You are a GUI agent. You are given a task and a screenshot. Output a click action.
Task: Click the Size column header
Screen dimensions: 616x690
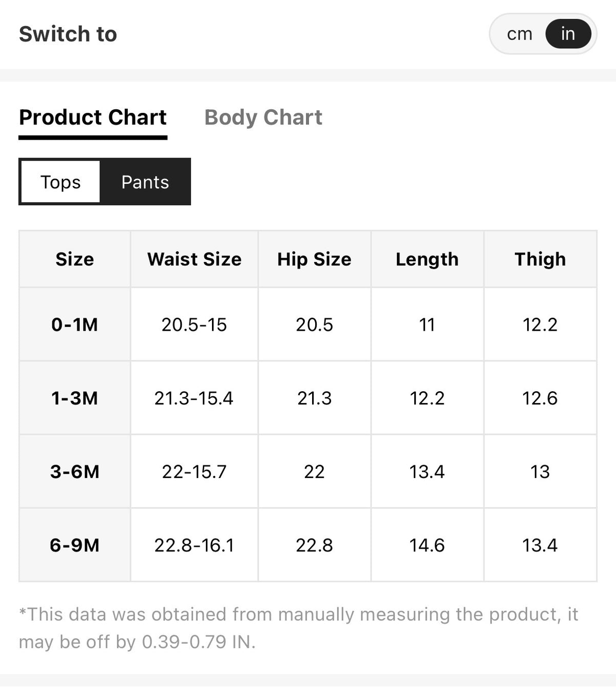coord(75,259)
